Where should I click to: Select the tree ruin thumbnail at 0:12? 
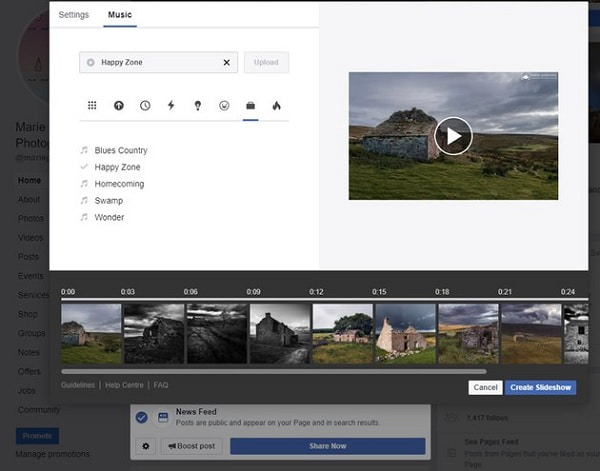342,334
